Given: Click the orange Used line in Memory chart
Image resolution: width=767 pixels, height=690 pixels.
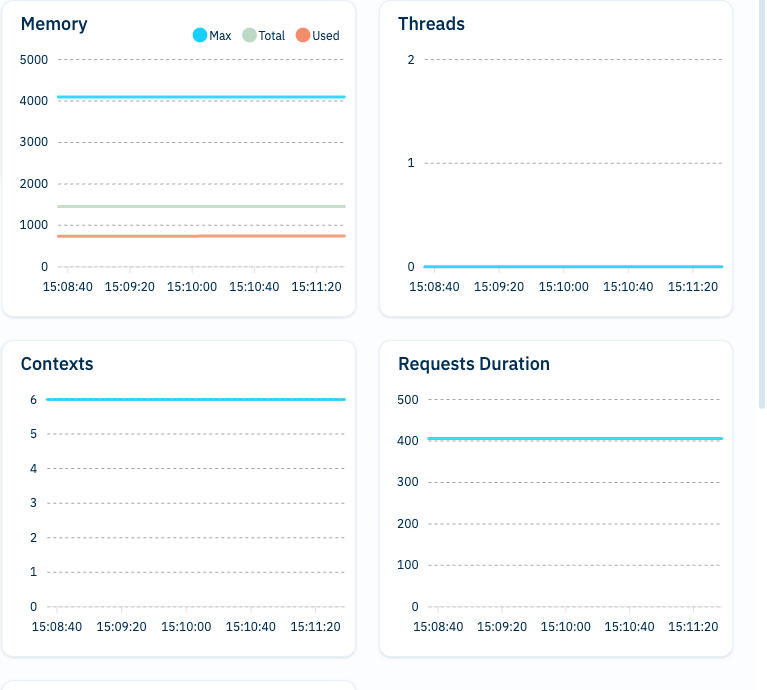Looking at the screenshot, I should pos(200,236).
